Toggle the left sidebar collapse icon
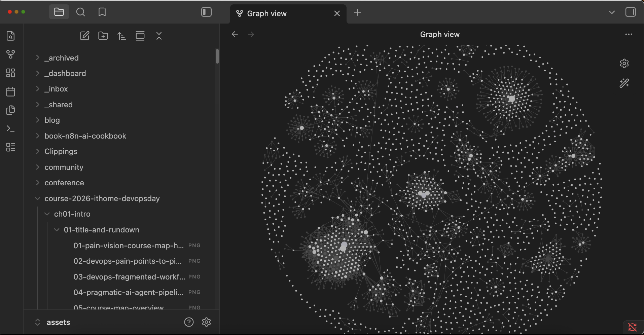The image size is (644, 335). 206,12
